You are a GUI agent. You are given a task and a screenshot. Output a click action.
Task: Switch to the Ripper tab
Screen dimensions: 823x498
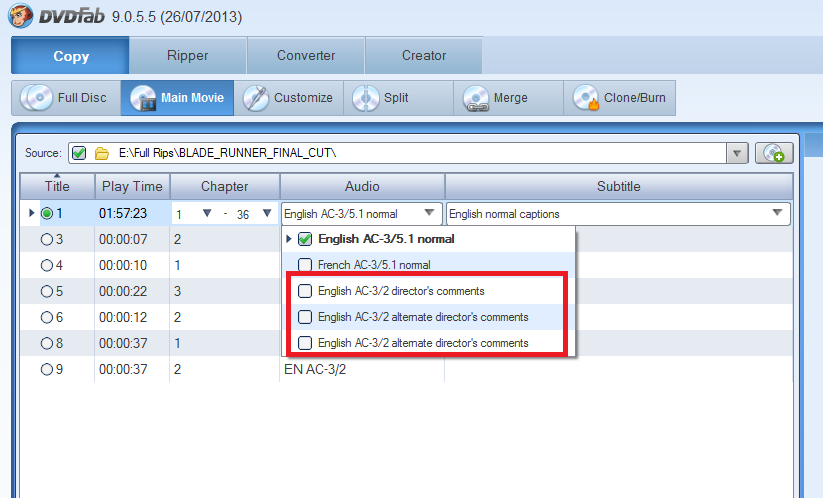[188, 56]
